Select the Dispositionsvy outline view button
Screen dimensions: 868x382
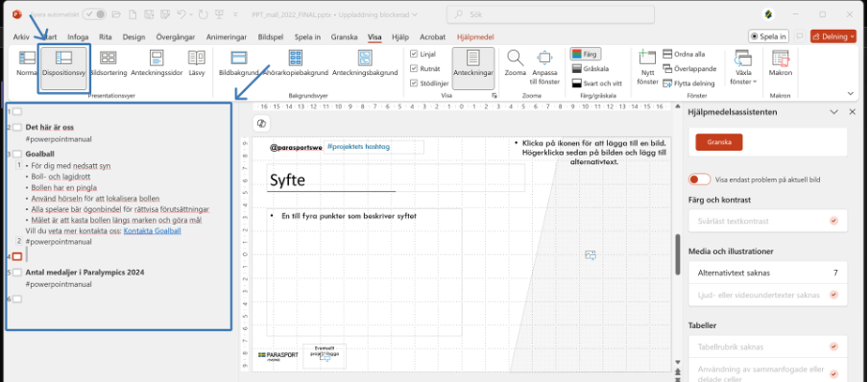click(63, 69)
